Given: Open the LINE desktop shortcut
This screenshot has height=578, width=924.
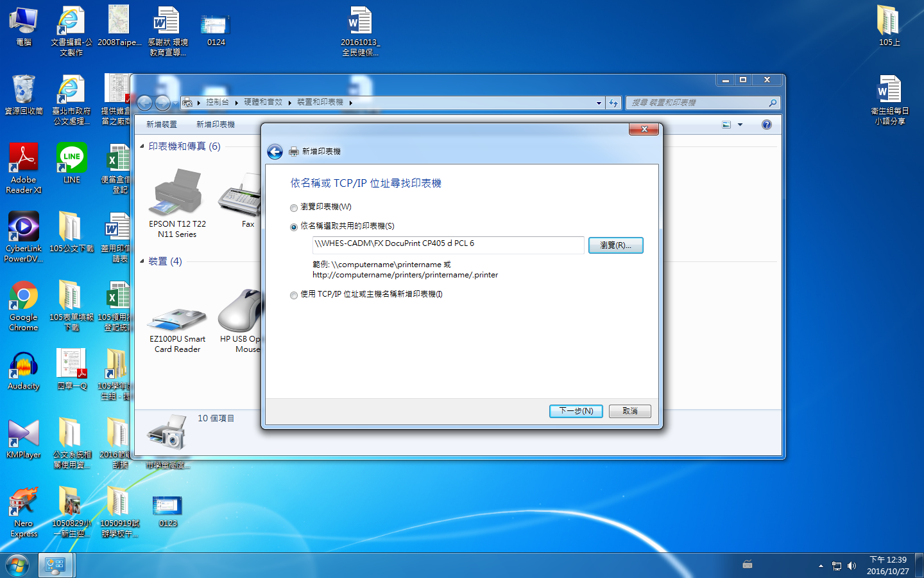Looking at the screenshot, I should point(71,159).
